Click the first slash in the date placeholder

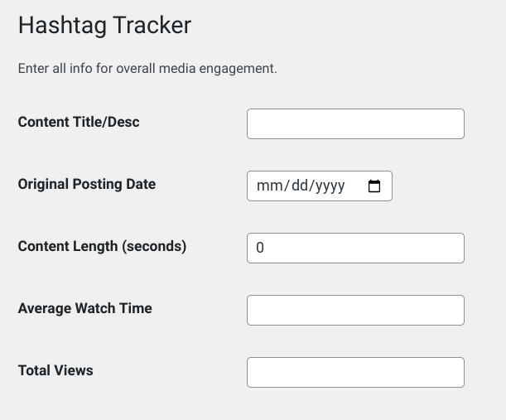(284, 186)
